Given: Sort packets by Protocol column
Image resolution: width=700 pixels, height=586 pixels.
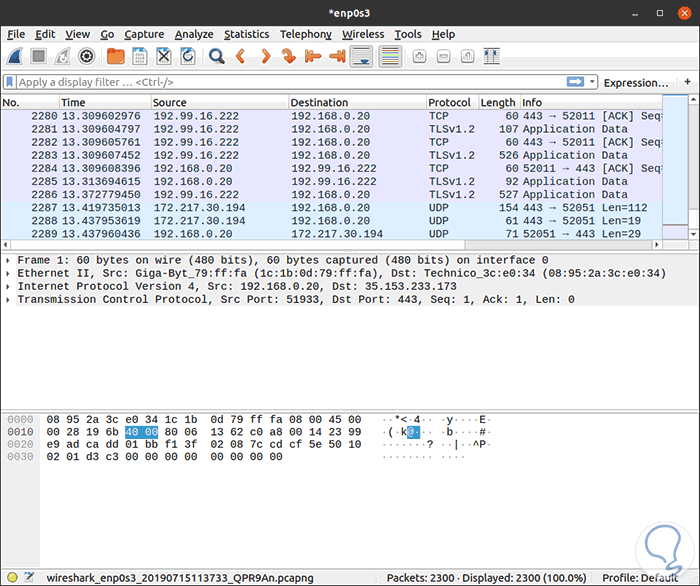Looking at the screenshot, I should click(x=453, y=103).
